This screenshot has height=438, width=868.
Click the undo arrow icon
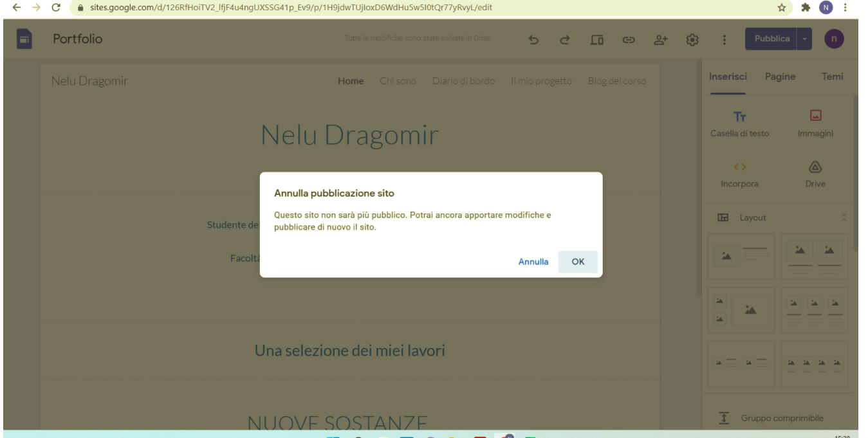[533, 40]
